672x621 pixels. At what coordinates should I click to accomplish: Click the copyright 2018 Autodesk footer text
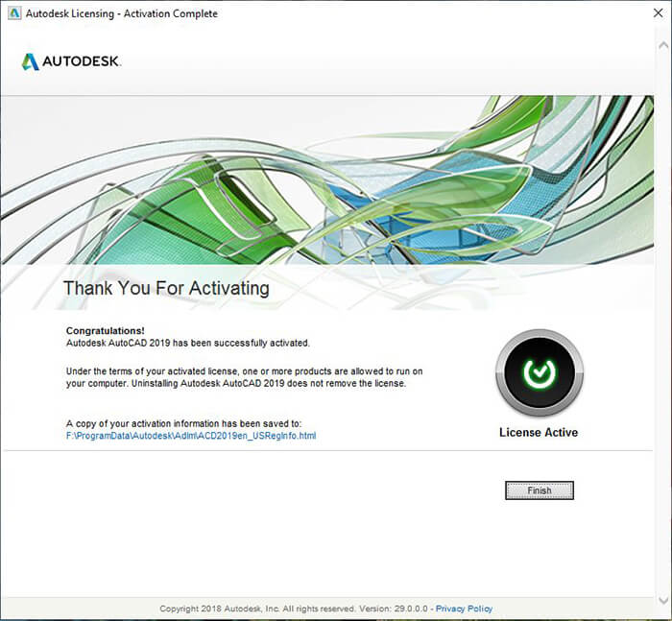click(x=294, y=609)
